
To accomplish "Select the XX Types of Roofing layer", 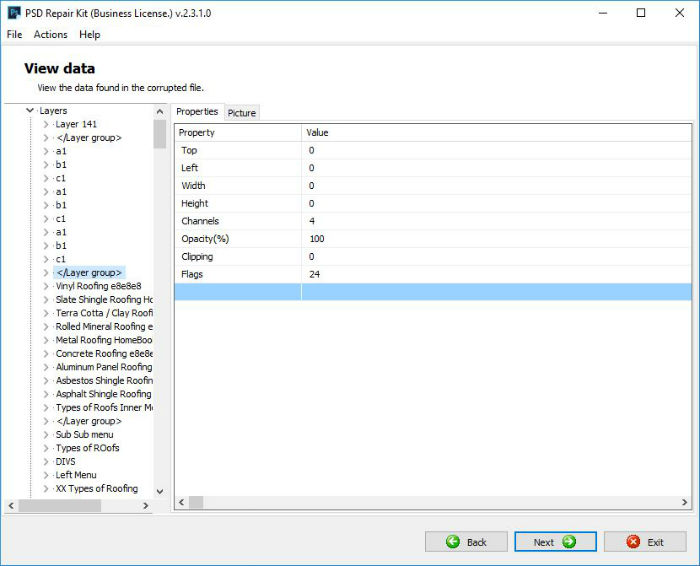I will tap(96, 489).
